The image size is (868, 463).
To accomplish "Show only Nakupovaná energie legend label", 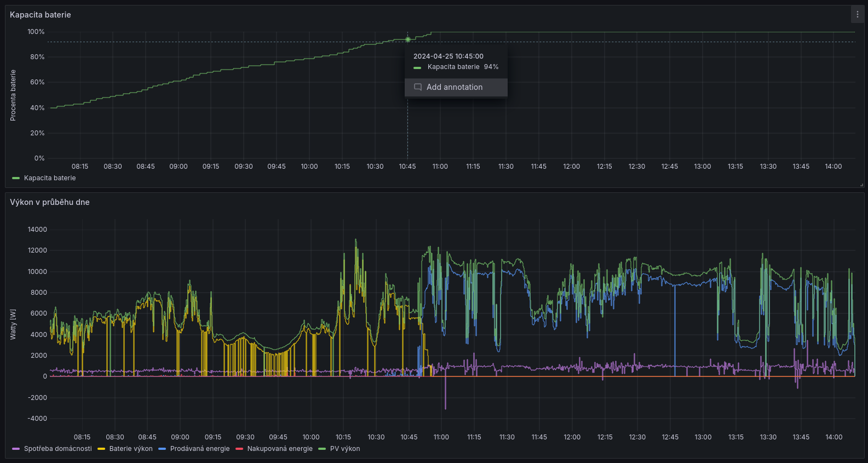I will pyautogui.click(x=280, y=449).
